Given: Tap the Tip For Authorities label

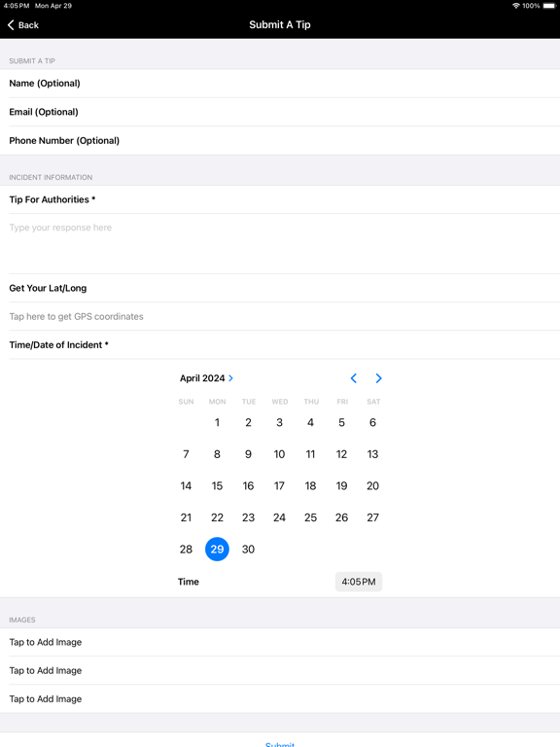Looking at the screenshot, I should [x=52, y=199].
